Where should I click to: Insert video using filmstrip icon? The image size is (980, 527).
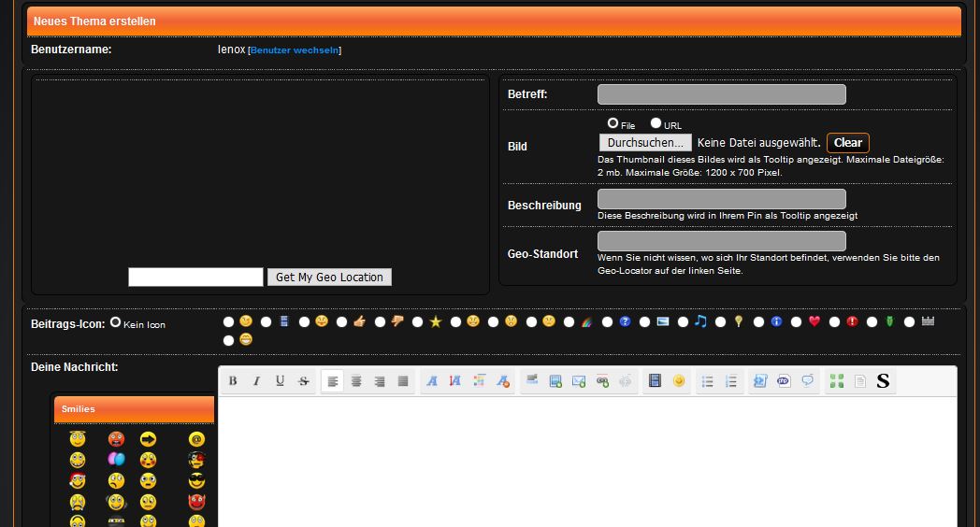[x=655, y=381]
